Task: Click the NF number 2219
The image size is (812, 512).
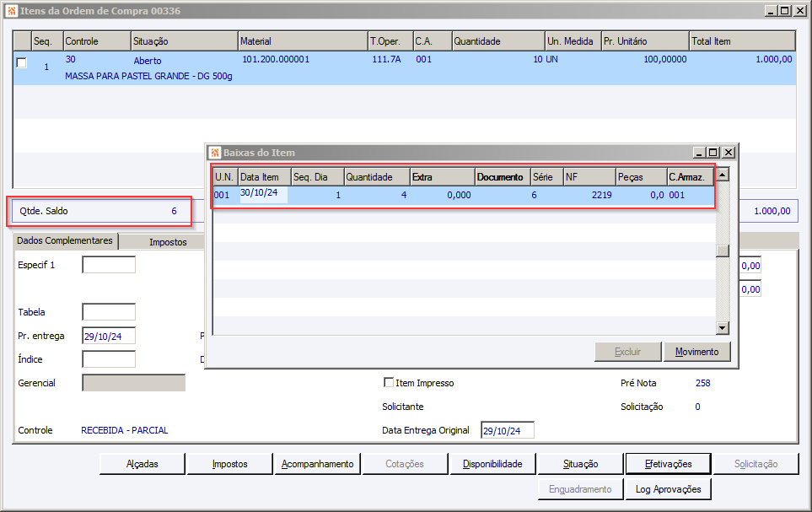Action: click(x=602, y=195)
